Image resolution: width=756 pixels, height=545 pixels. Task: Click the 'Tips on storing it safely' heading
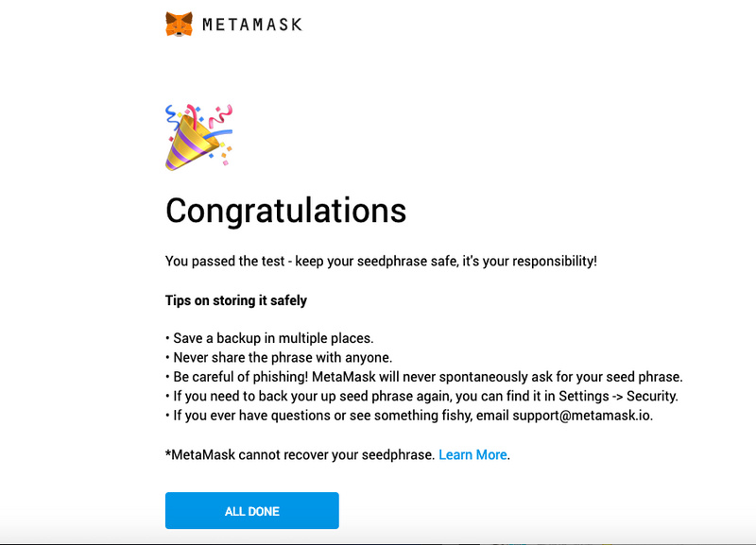(x=236, y=300)
